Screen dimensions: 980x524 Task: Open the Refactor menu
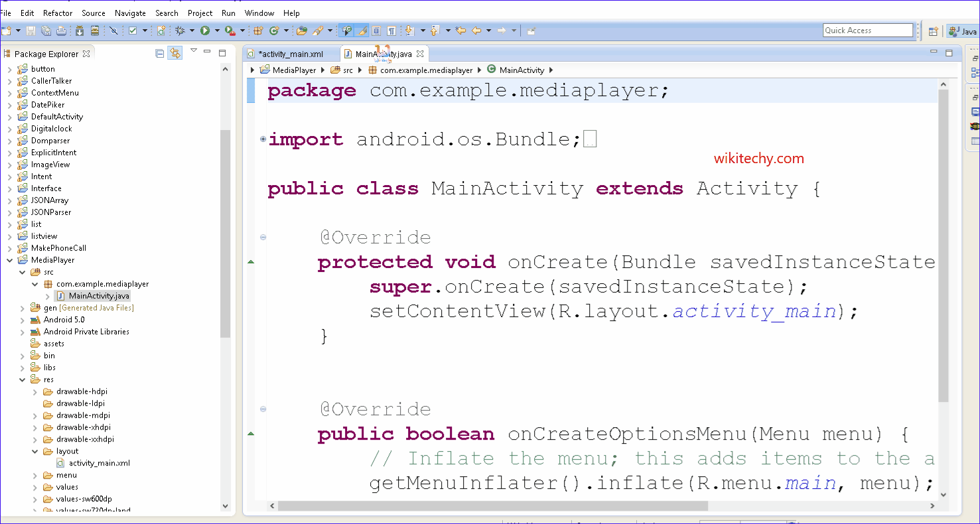click(x=58, y=13)
